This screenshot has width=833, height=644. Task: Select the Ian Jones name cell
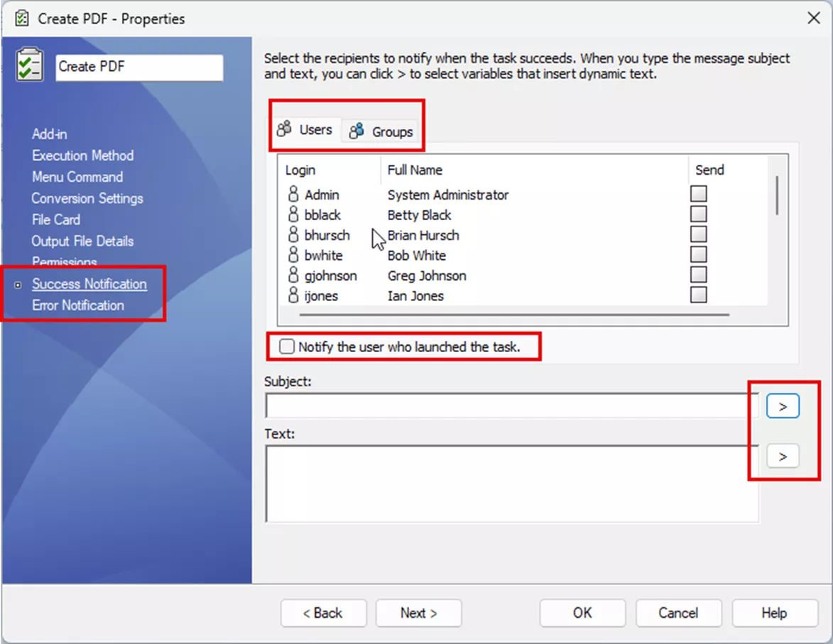[415, 295]
